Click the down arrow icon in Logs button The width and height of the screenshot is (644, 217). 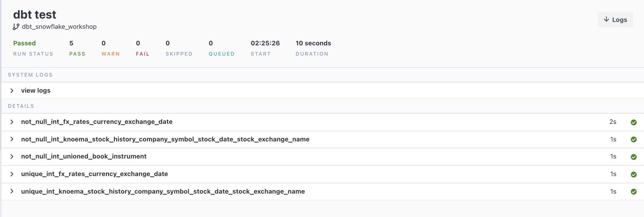click(x=606, y=20)
